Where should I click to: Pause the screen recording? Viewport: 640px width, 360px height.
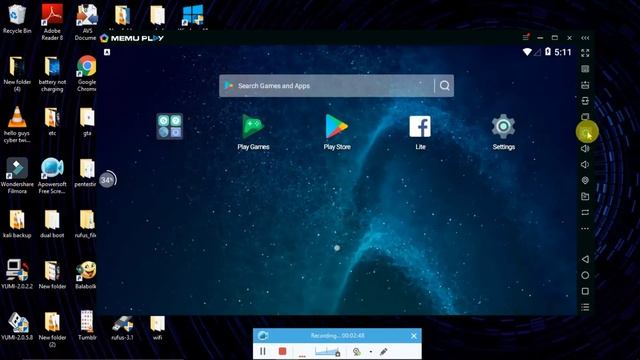coord(263,351)
